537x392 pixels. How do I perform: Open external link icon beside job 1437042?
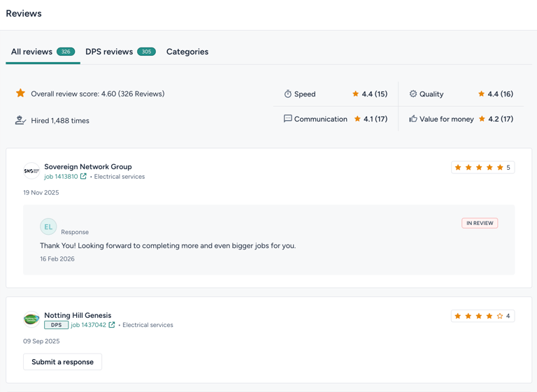pyautogui.click(x=112, y=325)
